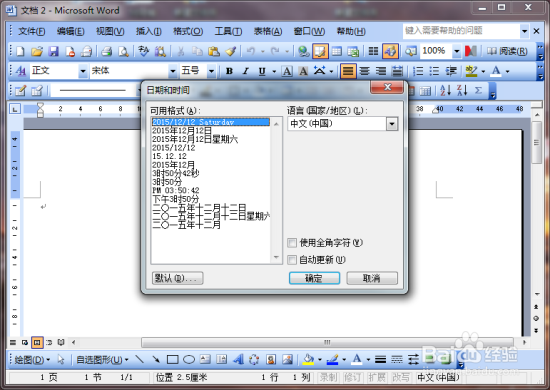Apply Italic formatting

click(246, 71)
